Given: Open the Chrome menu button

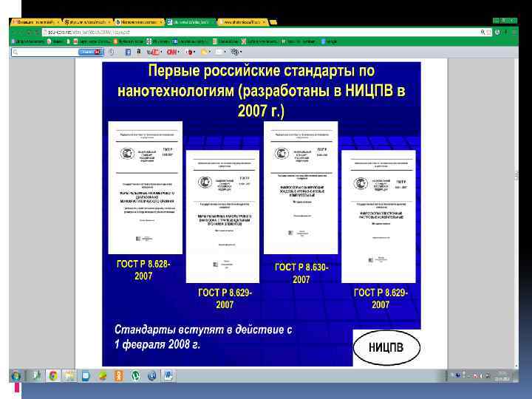Looking at the screenshot, I should pyautogui.click(x=514, y=33).
